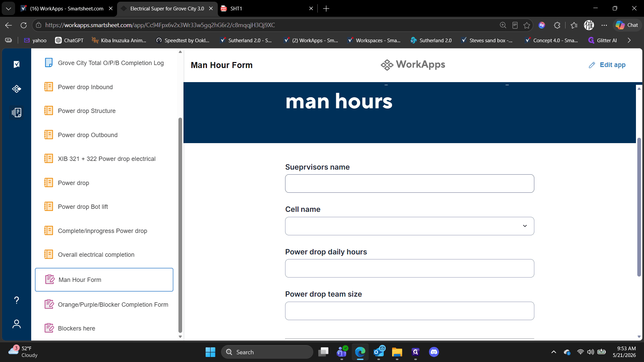This screenshot has width=644, height=362.
Task: Open the account profile icon in the left rail
Action: point(16,324)
